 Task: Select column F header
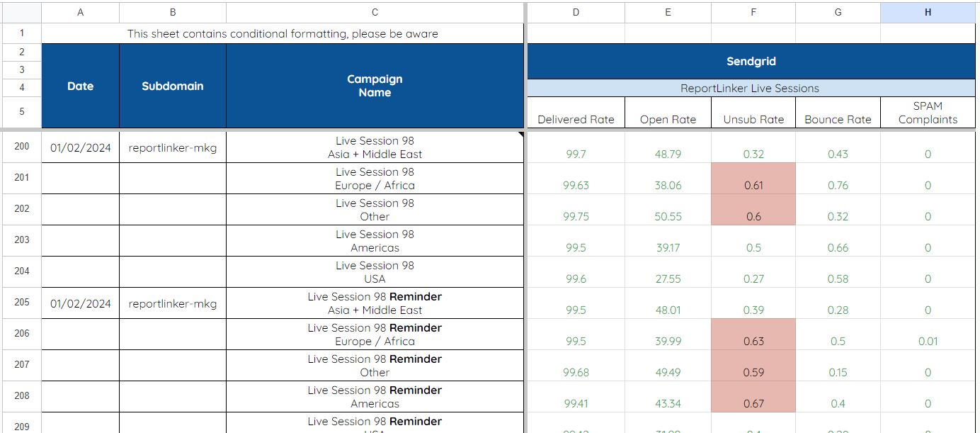click(x=753, y=12)
